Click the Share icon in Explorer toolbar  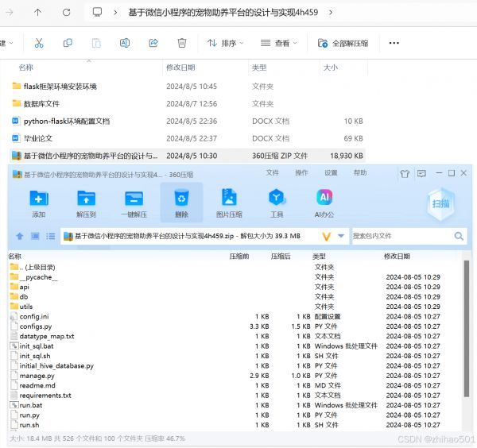click(153, 43)
